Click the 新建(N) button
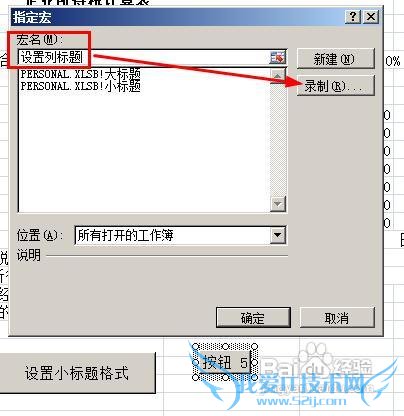 coord(336,59)
